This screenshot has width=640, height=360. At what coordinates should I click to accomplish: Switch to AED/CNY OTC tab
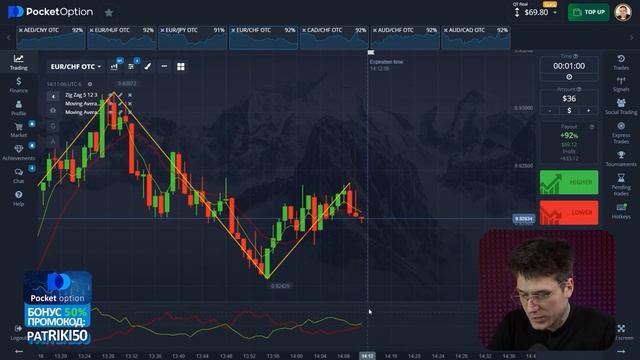[x=51, y=38]
